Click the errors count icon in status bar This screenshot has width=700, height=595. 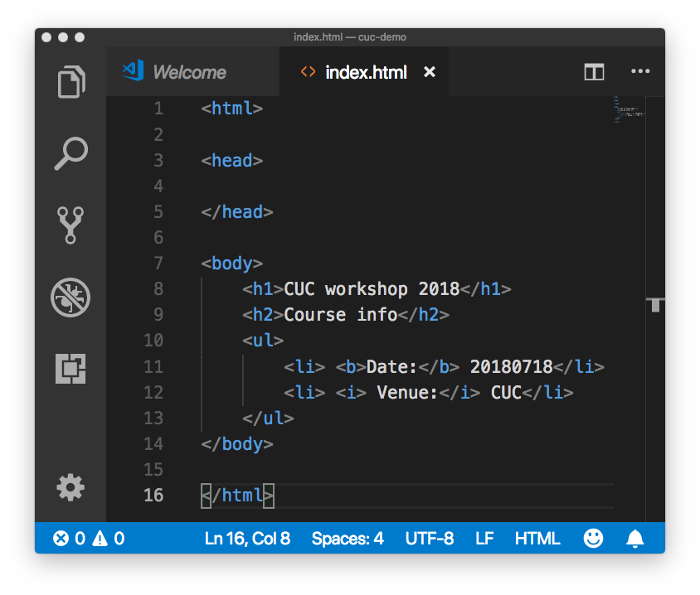coord(61,539)
